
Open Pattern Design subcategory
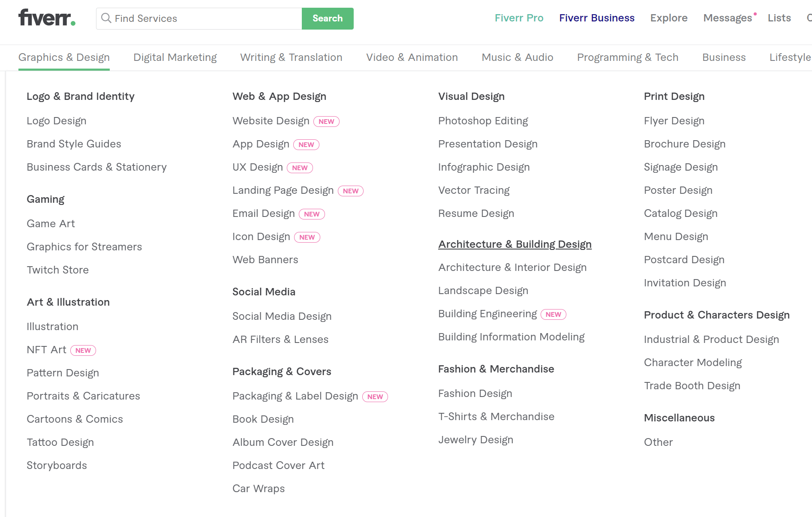pyautogui.click(x=63, y=373)
